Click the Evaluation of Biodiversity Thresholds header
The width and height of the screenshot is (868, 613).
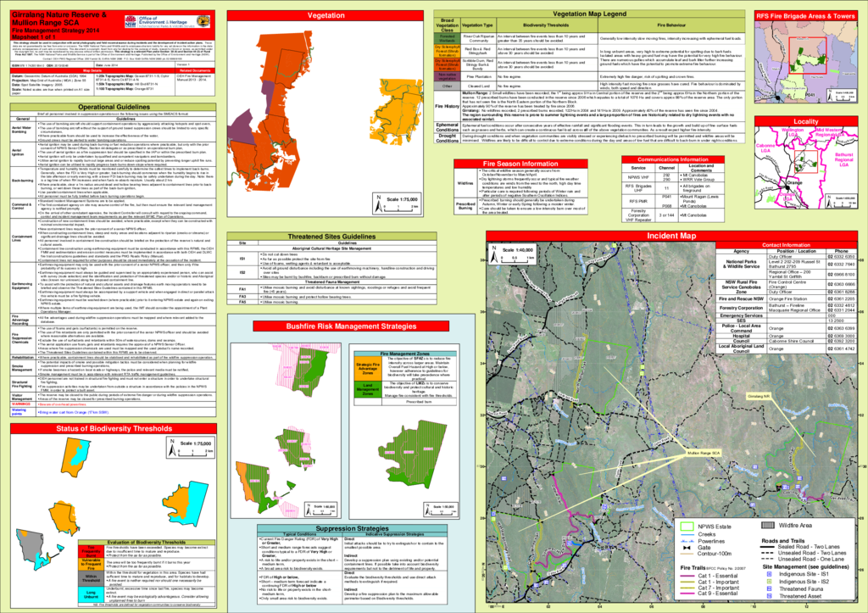tap(147, 542)
